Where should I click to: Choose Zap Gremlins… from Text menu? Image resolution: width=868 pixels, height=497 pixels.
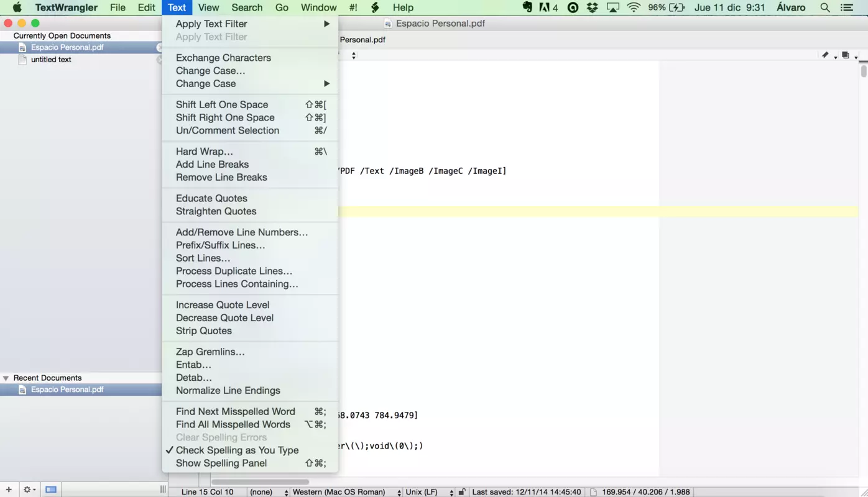tap(250, 352)
